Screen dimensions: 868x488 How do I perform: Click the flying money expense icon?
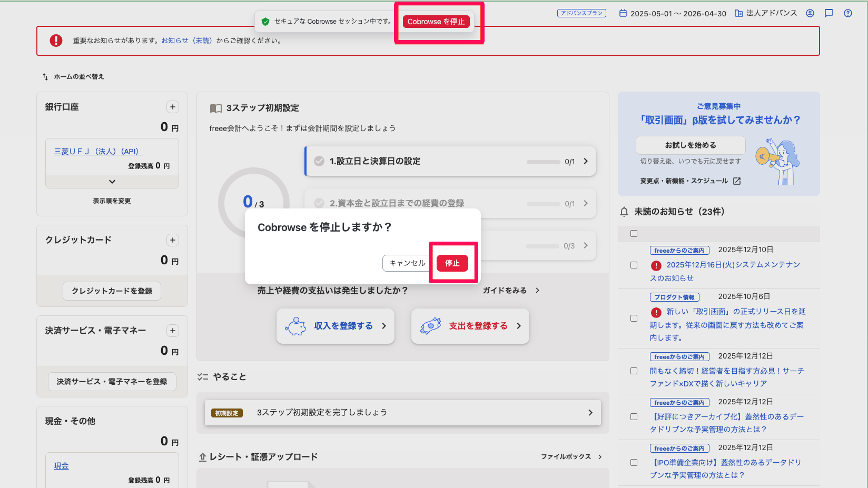click(430, 326)
